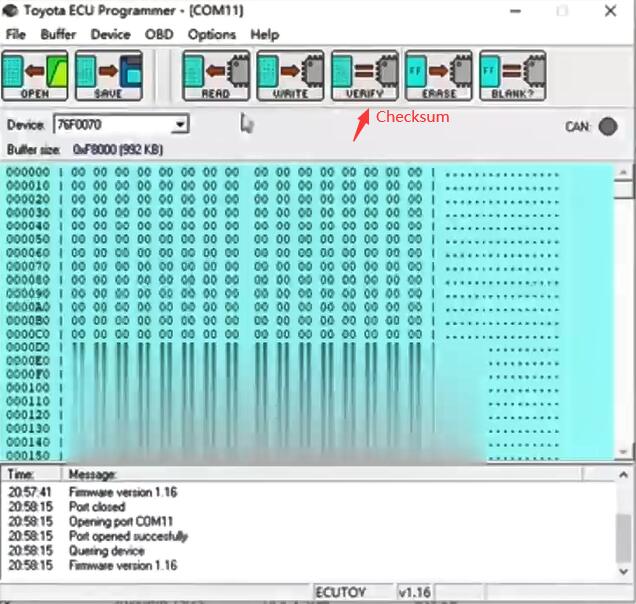The image size is (636, 604).
Task: Click hex row address 000010
Action: (x=28, y=185)
